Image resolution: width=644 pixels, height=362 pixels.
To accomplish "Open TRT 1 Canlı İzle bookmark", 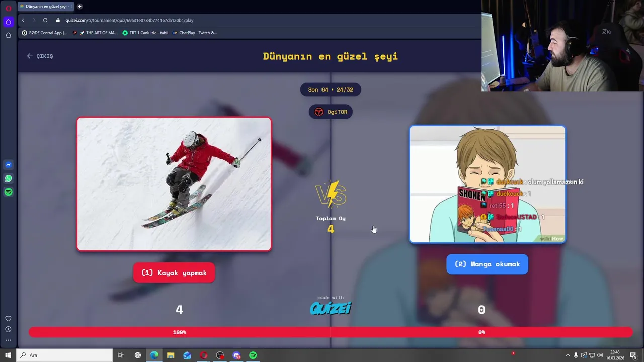I will point(145,33).
